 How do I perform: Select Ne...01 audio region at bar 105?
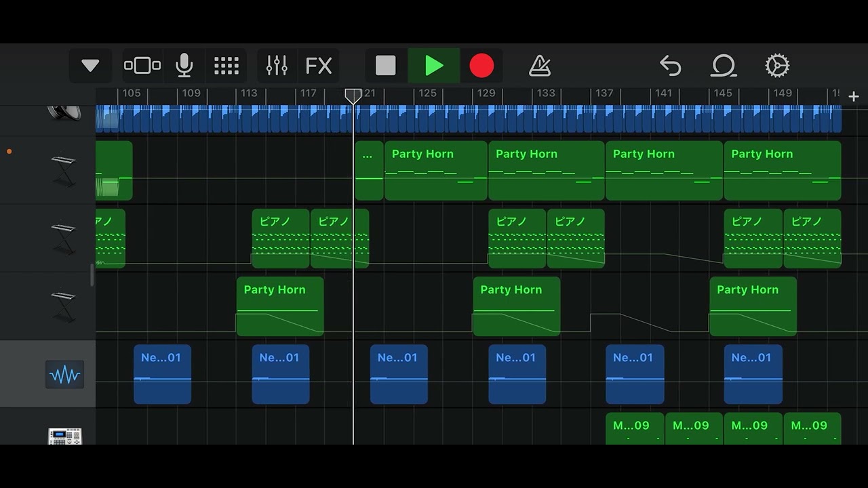[x=162, y=374]
